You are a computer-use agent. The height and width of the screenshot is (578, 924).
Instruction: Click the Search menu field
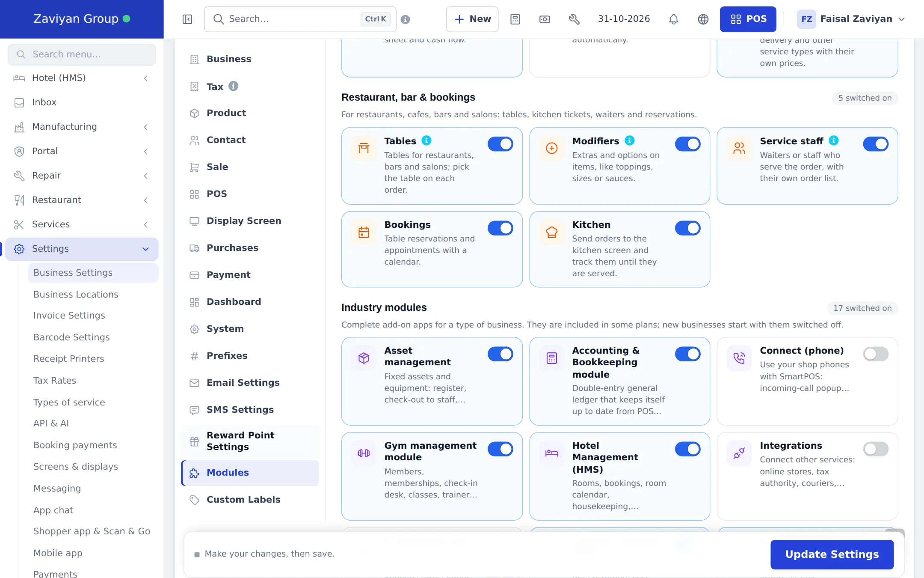coord(82,54)
